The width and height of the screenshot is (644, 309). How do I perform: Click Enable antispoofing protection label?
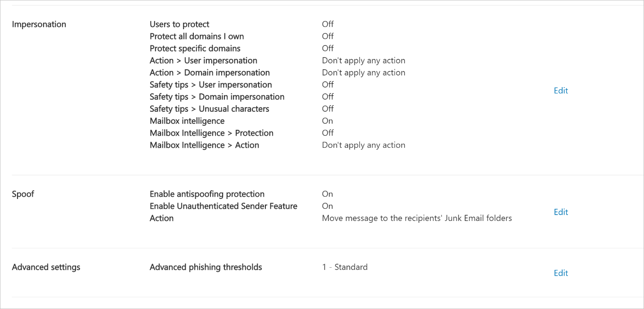pyautogui.click(x=207, y=194)
